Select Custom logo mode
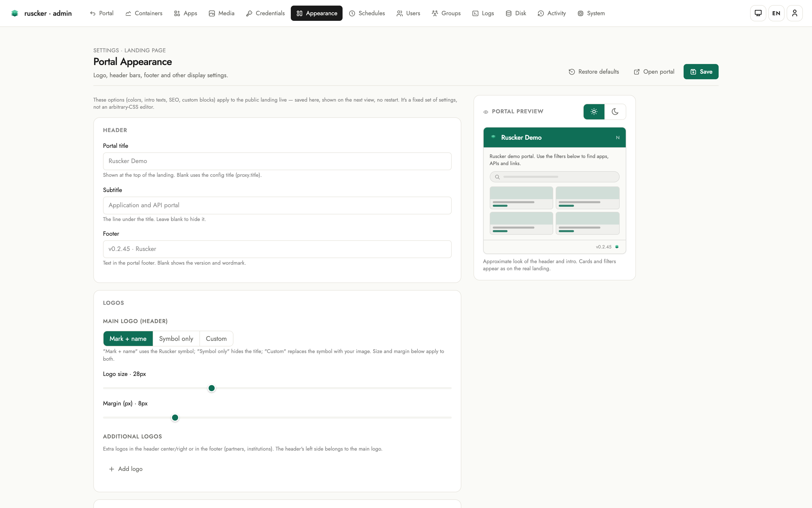 (x=216, y=339)
